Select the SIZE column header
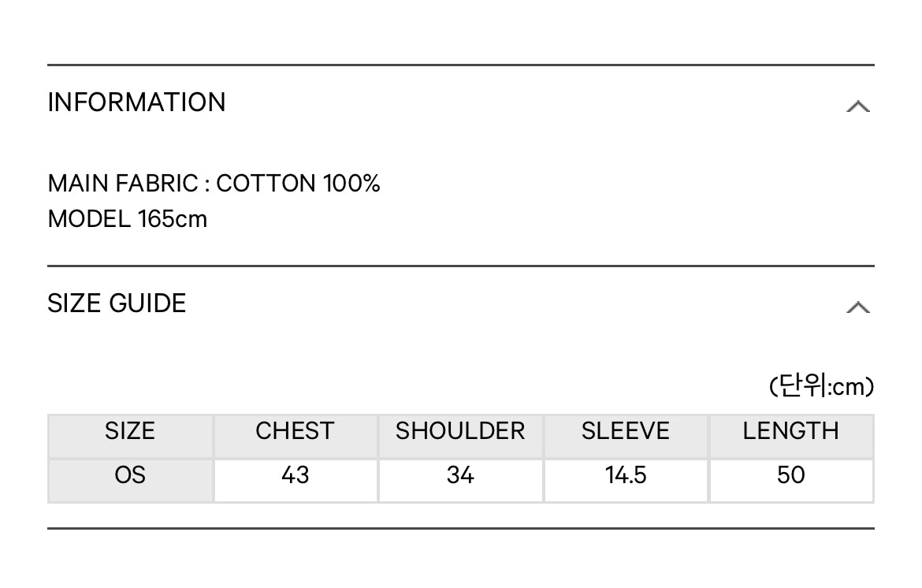Image resolution: width=922 pixels, height=588 pixels. (x=130, y=431)
